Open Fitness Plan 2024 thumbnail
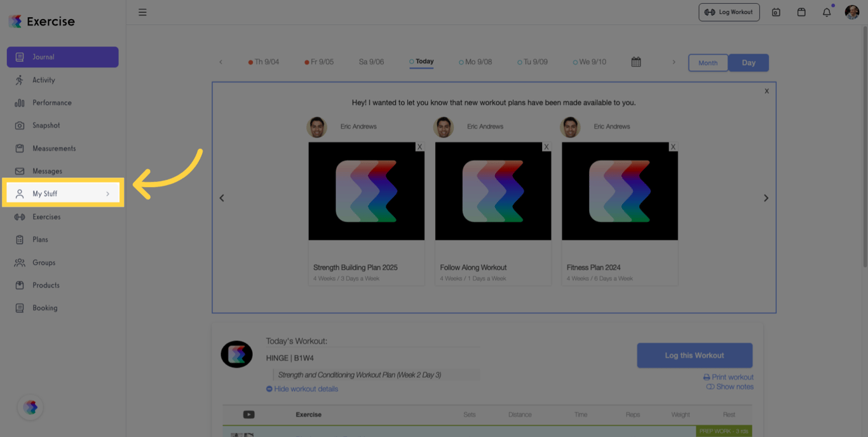The width and height of the screenshot is (868, 437). 620,191
